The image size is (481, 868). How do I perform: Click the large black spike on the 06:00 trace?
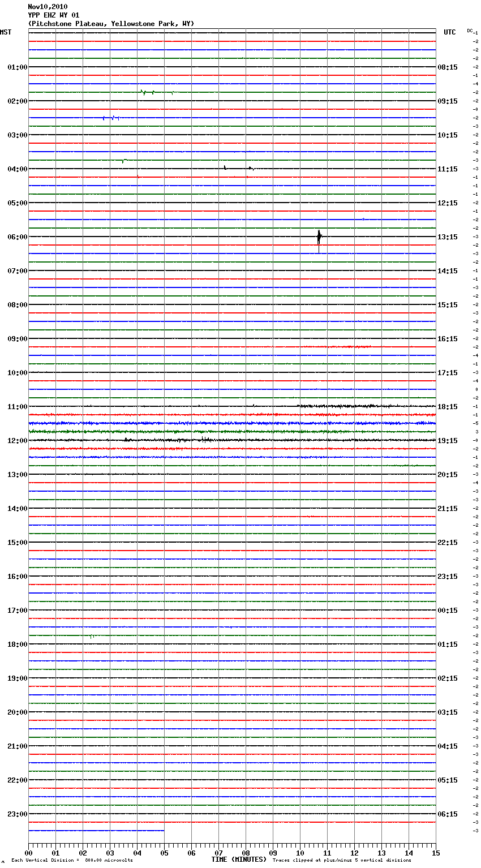click(319, 240)
